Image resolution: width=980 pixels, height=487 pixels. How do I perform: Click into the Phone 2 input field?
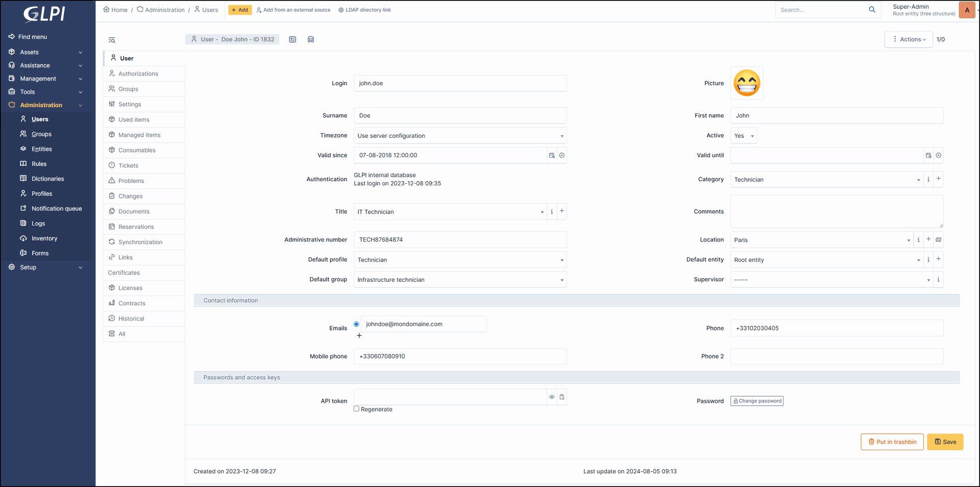836,356
